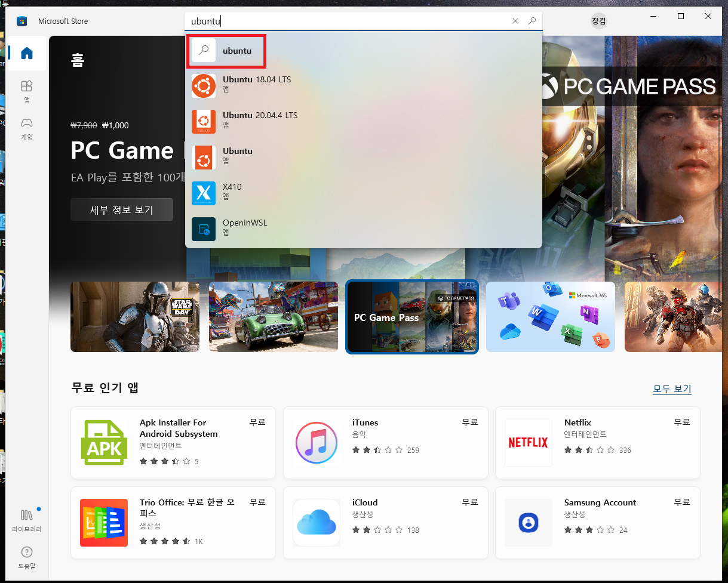The height and width of the screenshot is (583, 728).
Task: Select the PC Game Pass carousel thumbnail
Action: click(x=412, y=317)
